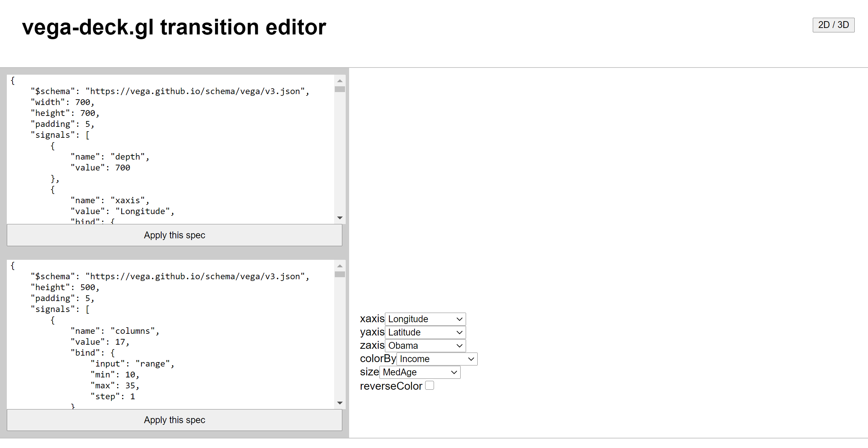Apply the bottom spec
Viewport: 868px width, 448px height.
pyautogui.click(x=174, y=420)
